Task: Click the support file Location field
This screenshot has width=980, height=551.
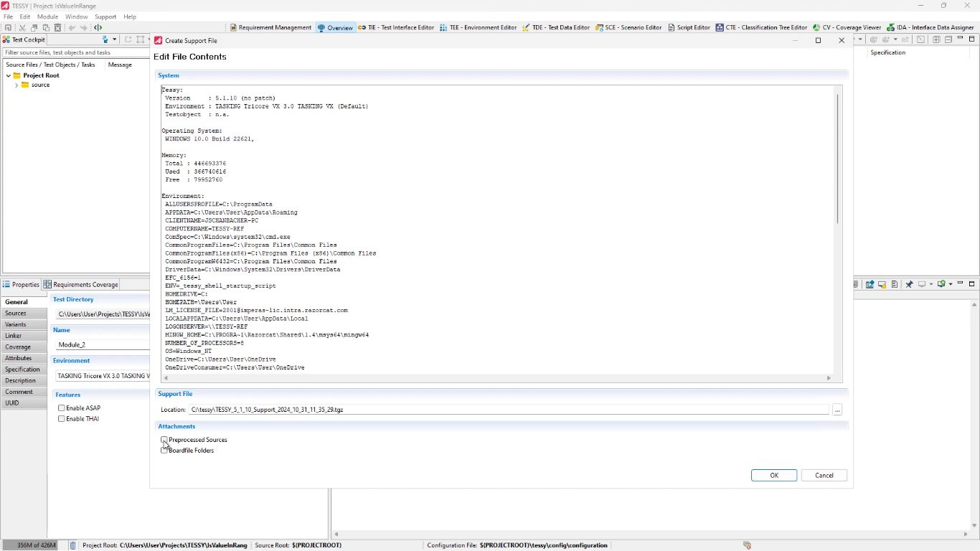Action: (x=509, y=410)
